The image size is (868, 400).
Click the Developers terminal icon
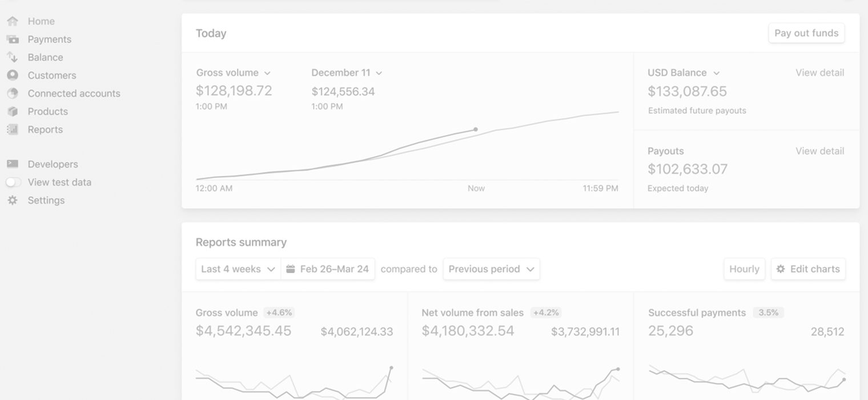13,164
